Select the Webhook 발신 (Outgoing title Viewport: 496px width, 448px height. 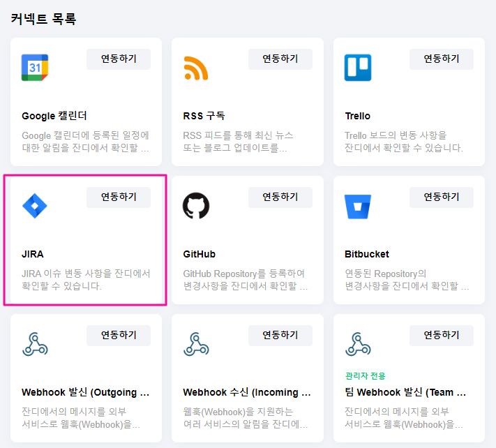85,393
